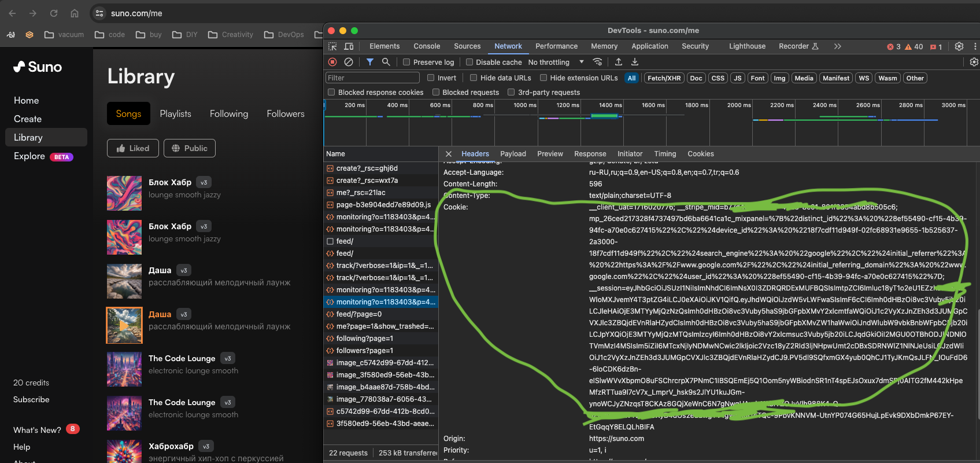Open network conditions wifi icon
Screen dimensions: 980x463
(x=598, y=62)
